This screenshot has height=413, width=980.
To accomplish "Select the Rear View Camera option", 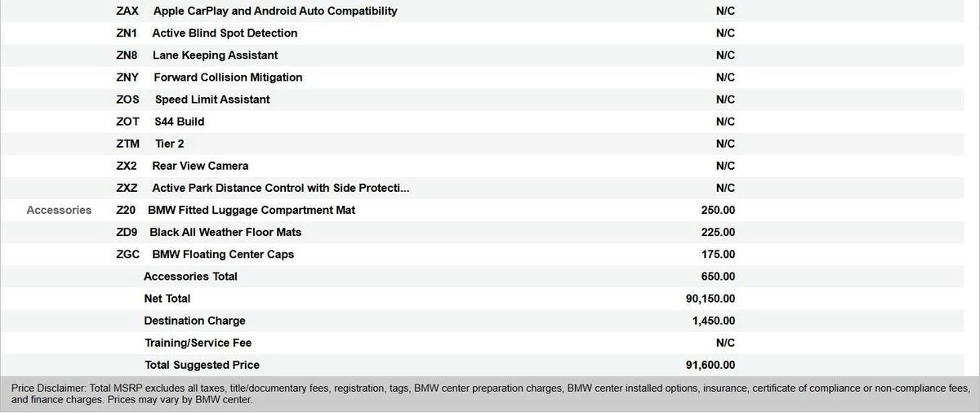I will click(200, 166).
